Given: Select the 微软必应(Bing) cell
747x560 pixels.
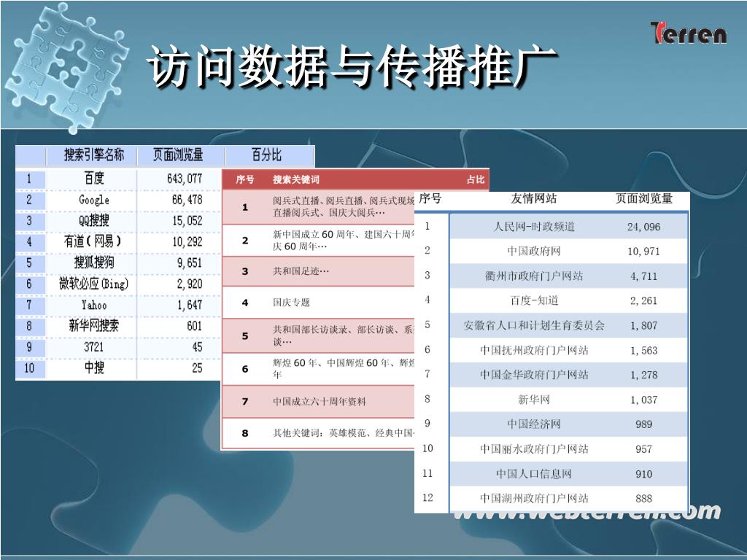Looking at the screenshot, I should coord(94,284).
